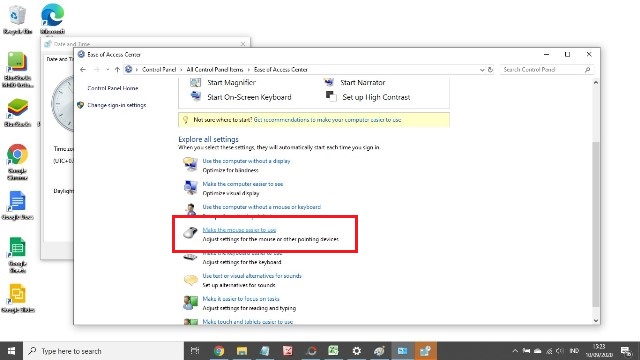Refresh the Ease of Access Center window
This screenshot has width=640, height=360.
click(x=490, y=70)
